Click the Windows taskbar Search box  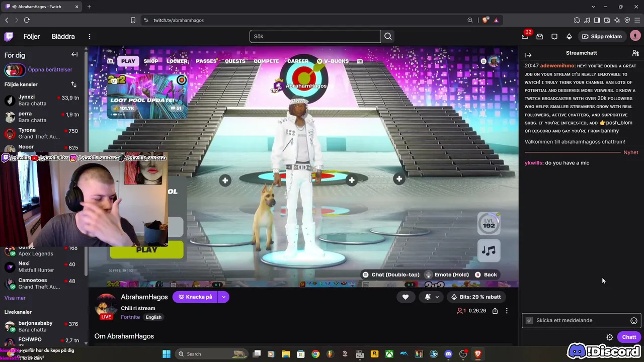tap(212, 354)
